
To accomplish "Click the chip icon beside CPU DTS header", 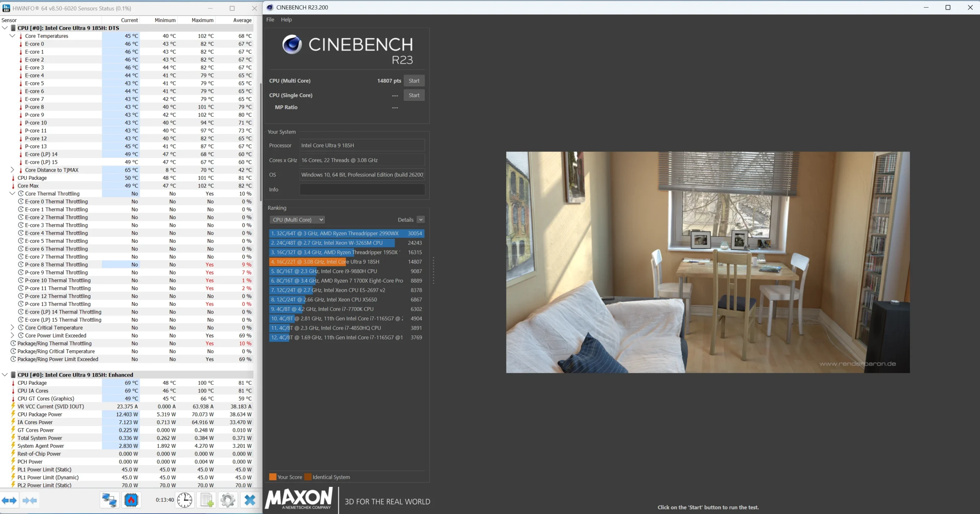I will pos(13,28).
